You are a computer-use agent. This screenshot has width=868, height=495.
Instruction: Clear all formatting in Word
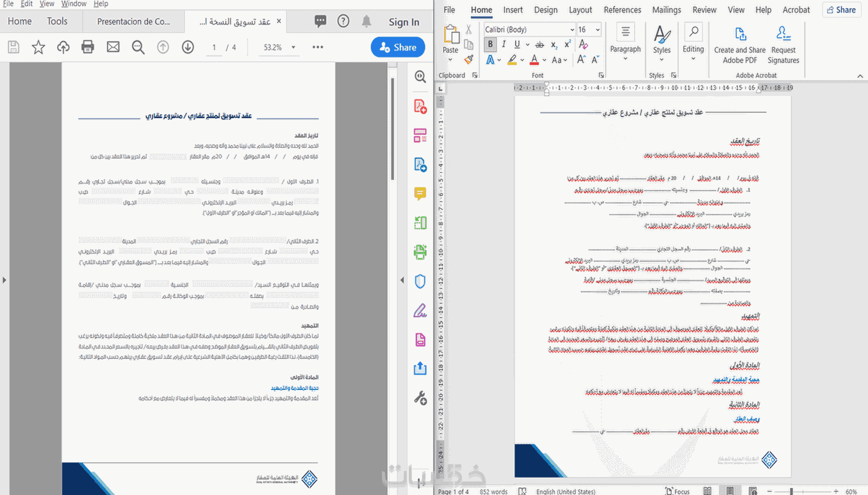click(583, 45)
